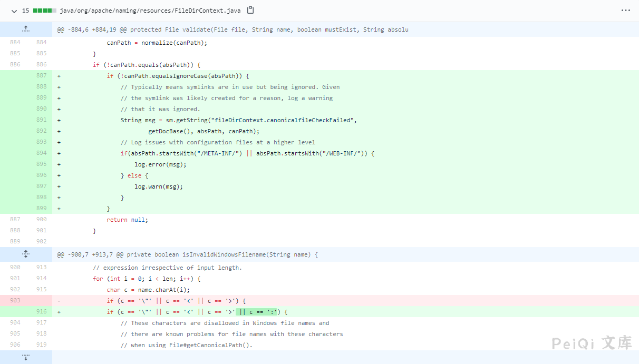Open the three-dot file options menu
639x364 pixels.
[x=625, y=11]
